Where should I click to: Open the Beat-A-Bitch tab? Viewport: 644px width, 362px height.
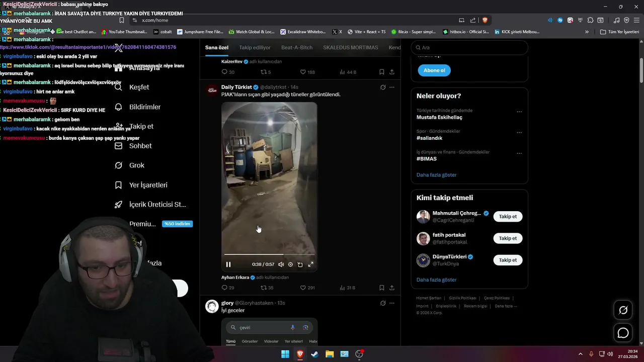tap(297, 47)
